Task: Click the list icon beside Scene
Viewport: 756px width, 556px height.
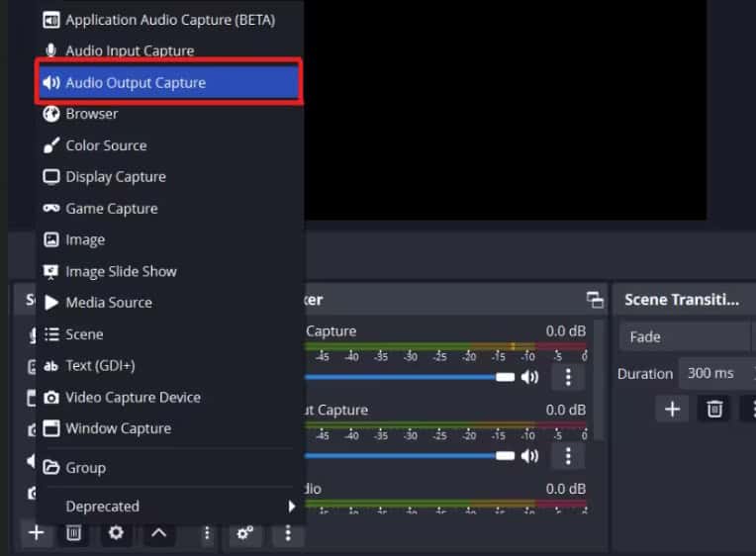Action: [x=51, y=334]
